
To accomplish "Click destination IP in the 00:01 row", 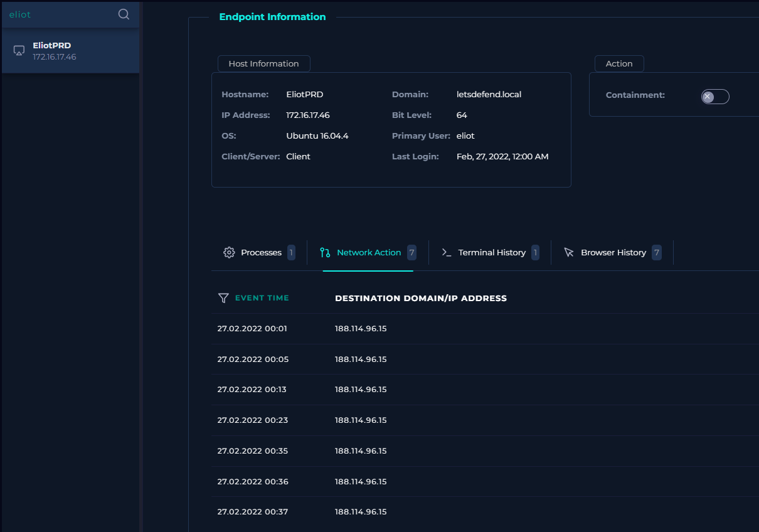I will 361,328.
